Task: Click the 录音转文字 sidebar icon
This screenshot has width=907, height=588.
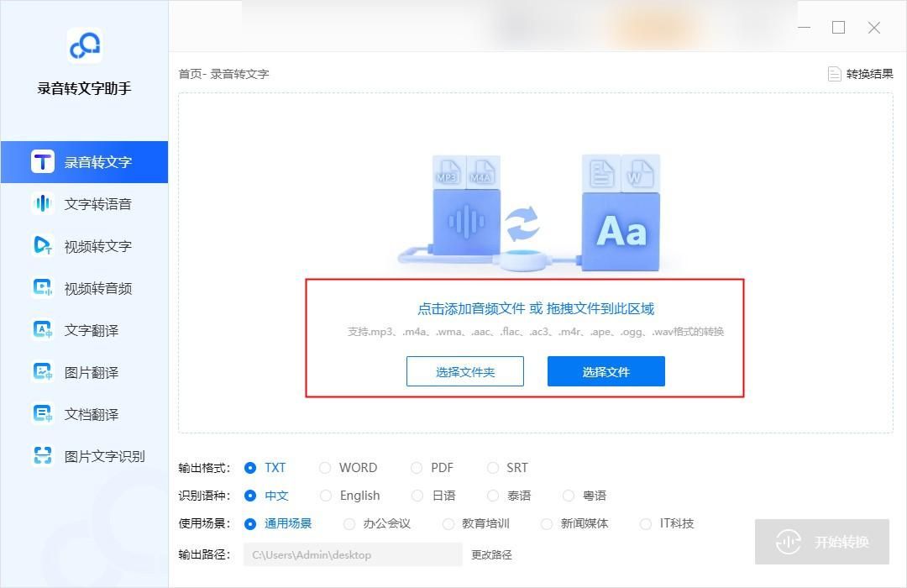Action: [43, 162]
